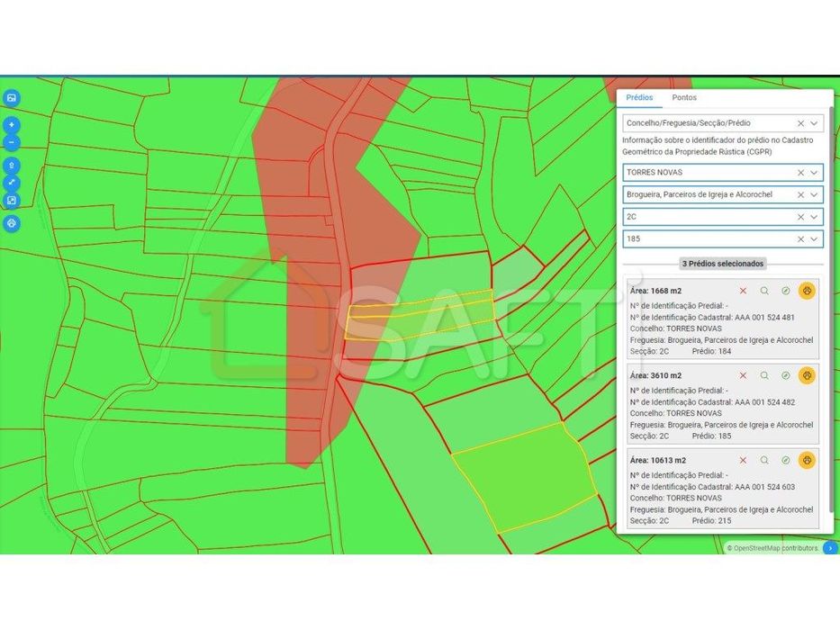Collapse the map attribution arrow
The image size is (840, 630).
tap(830, 548)
